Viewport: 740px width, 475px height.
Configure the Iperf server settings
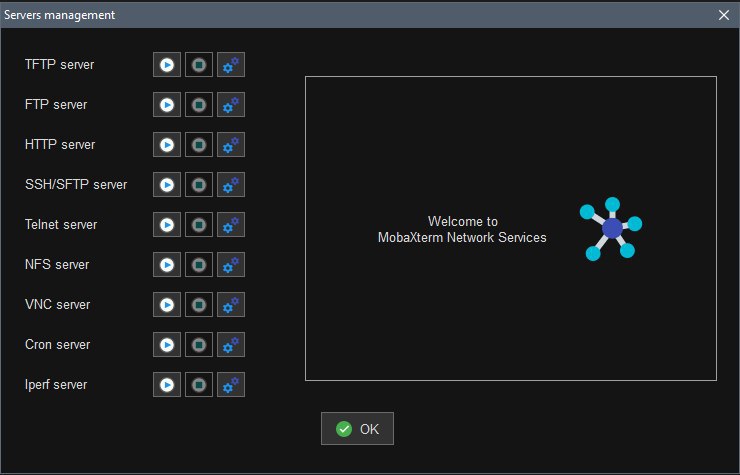click(231, 385)
